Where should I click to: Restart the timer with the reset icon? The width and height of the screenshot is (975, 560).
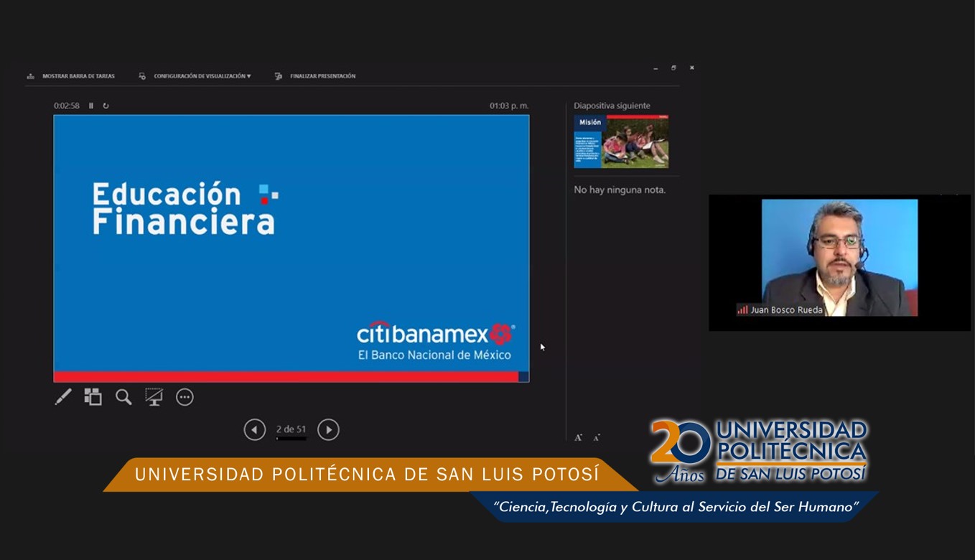click(x=106, y=106)
